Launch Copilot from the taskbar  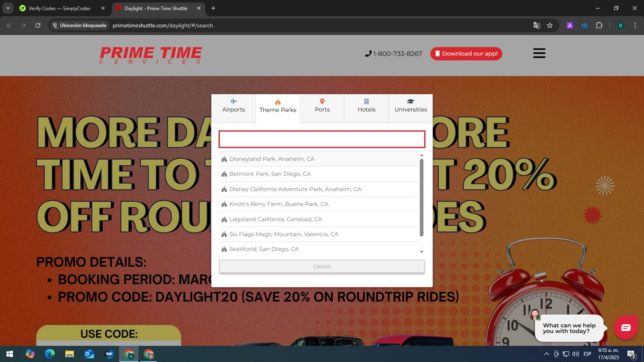tap(30, 354)
